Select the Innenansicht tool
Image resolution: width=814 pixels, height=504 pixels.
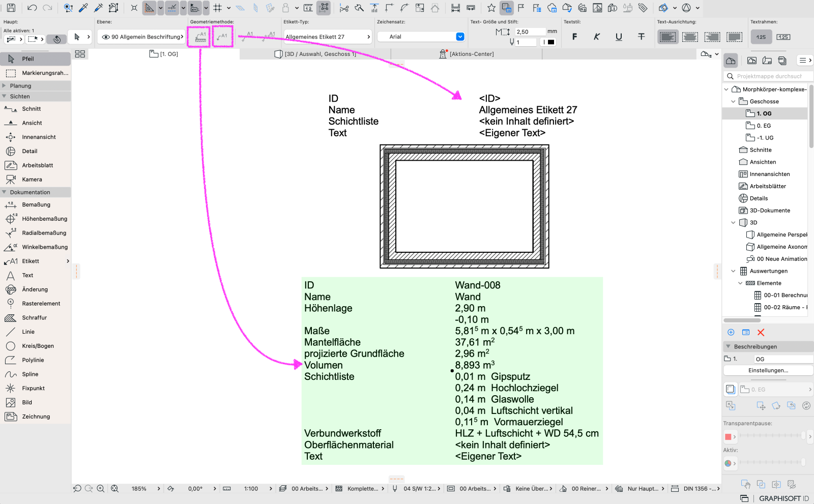coord(36,137)
